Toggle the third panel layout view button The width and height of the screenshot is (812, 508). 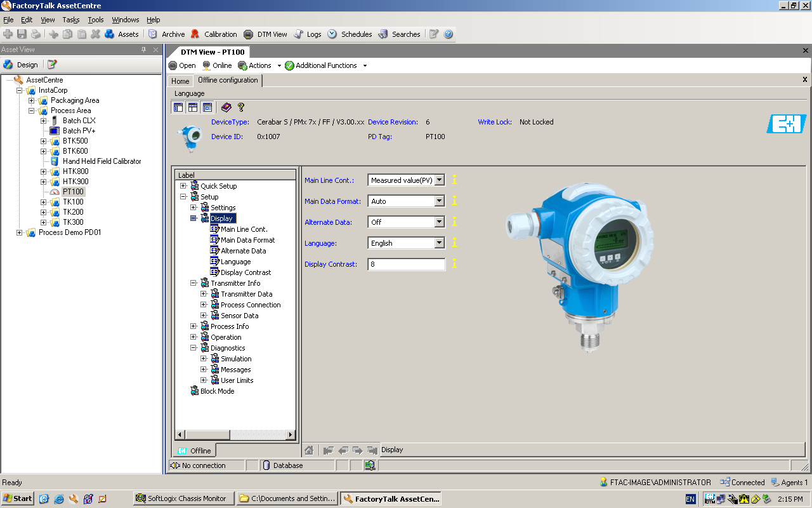coord(207,107)
